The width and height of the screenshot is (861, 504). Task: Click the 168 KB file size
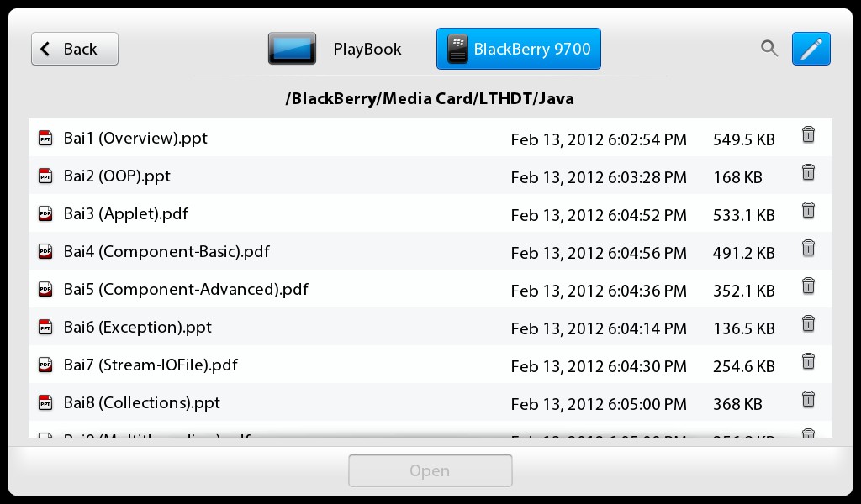coord(737,178)
